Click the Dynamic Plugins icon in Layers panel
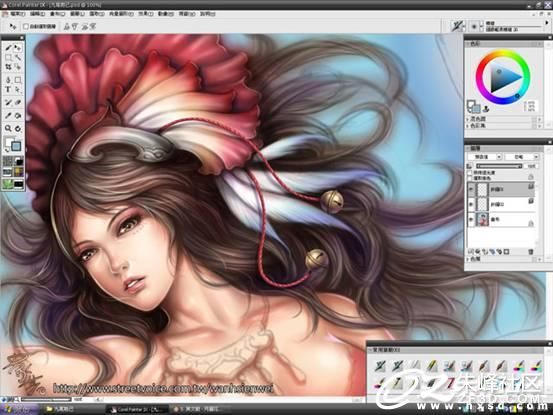Viewport: 553px width, 415px height. pos(478,251)
